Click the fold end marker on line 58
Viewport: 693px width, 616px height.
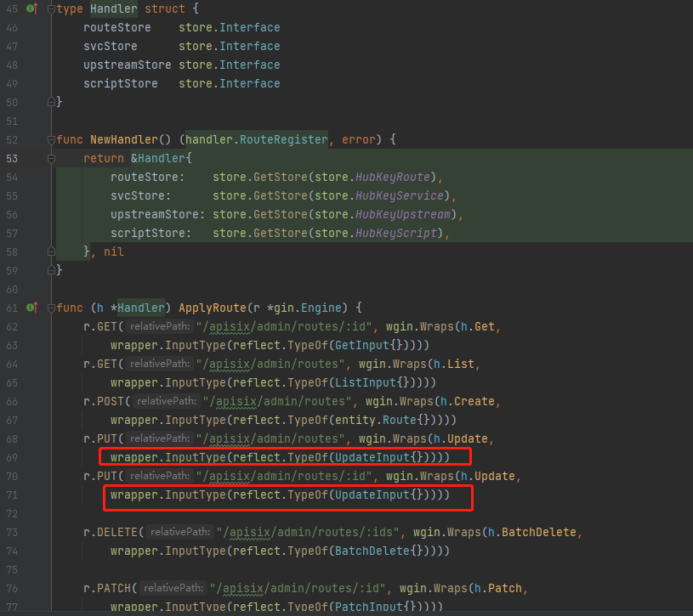point(51,251)
